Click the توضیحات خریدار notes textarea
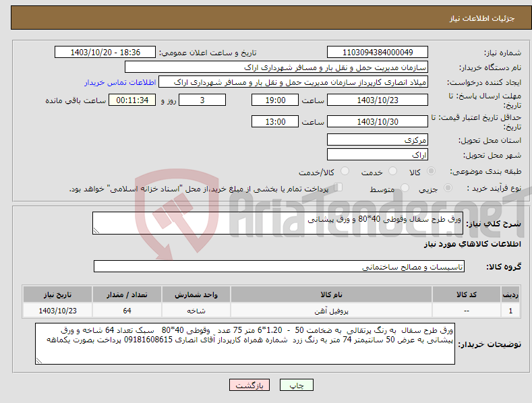Viewport: 532px width, 403px height. tap(245, 344)
